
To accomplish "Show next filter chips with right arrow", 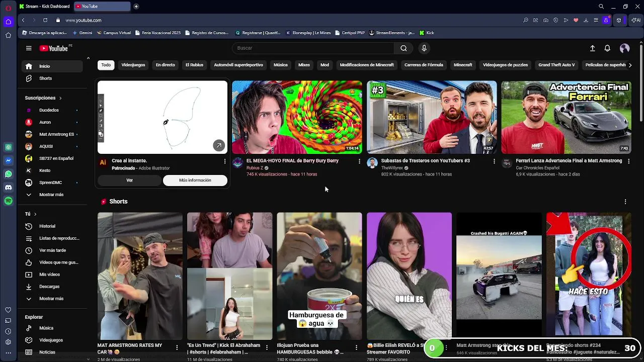I will (630, 65).
